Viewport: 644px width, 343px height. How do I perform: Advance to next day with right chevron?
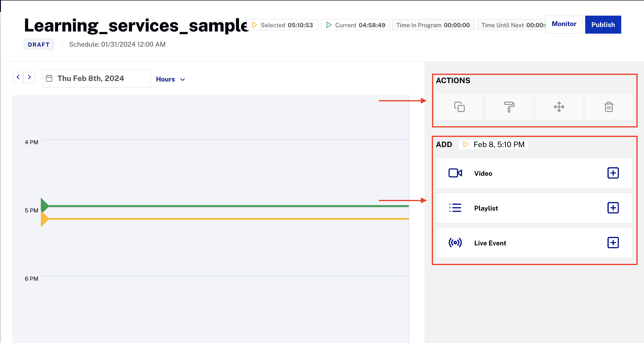(29, 77)
